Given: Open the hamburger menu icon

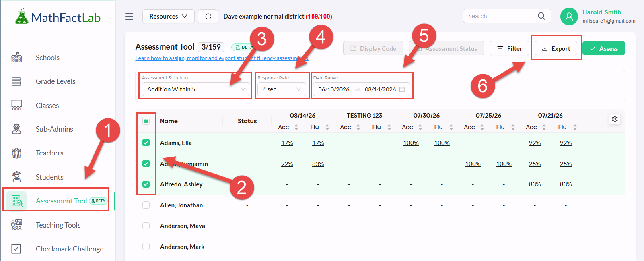Looking at the screenshot, I should coord(129,17).
